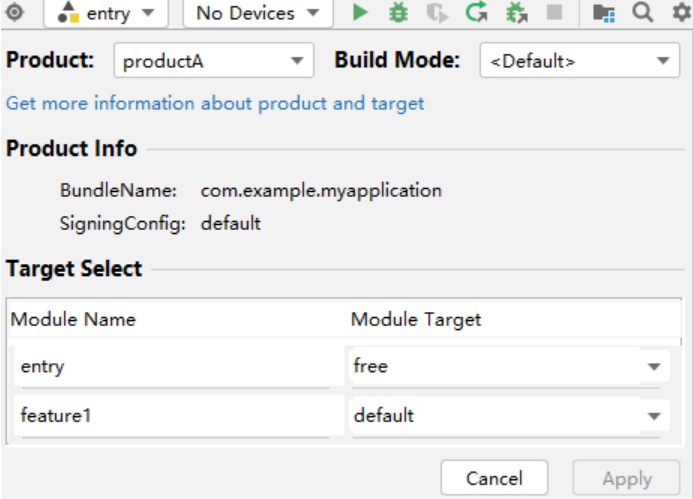Open the No Devices selector dropdown
693x499 pixels.
coord(258,13)
